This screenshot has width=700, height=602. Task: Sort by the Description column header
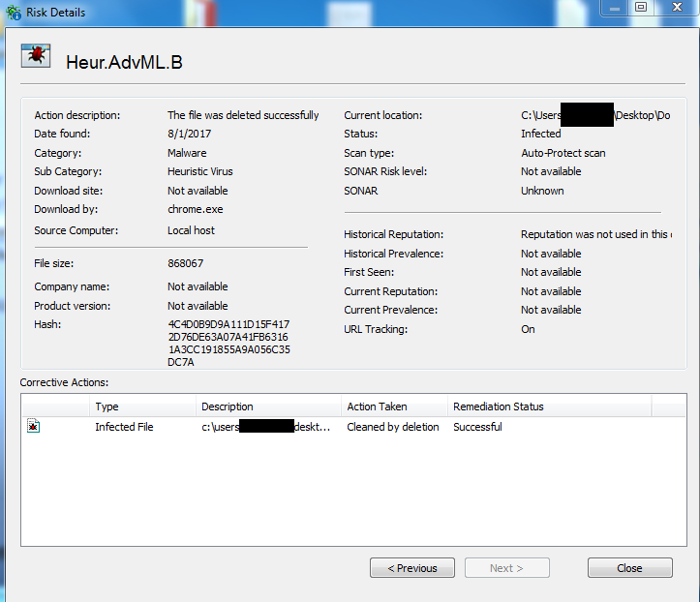tap(228, 406)
